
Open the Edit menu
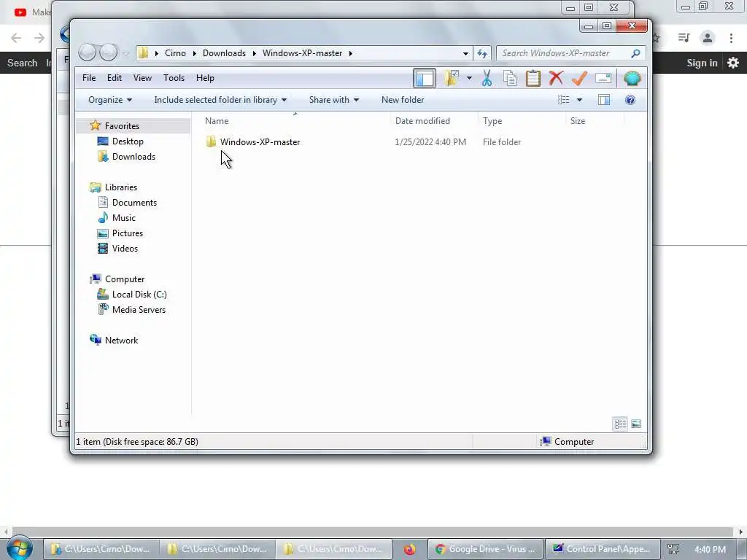pyautogui.click(x=115, y=77)
